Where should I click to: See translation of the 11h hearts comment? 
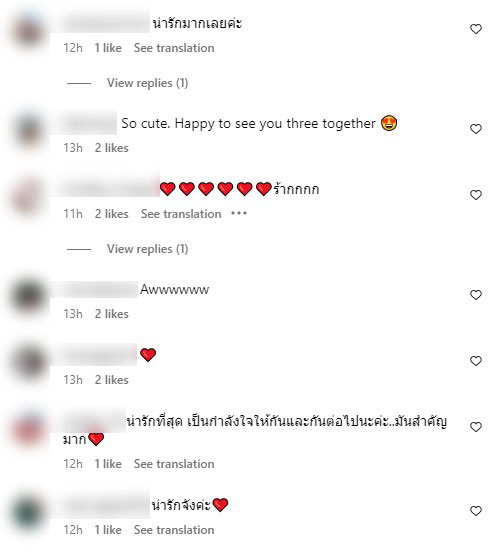tap(181, 214)
